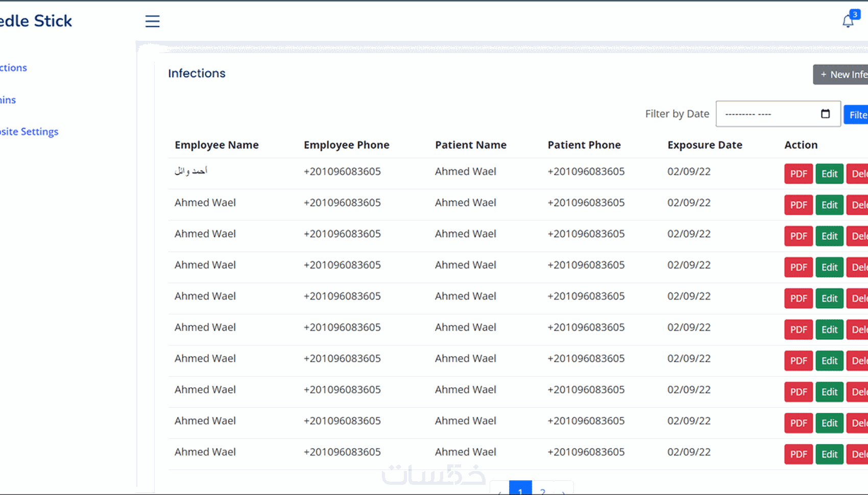Open the calendar picker icon in the date filter
Viewport: 868px width, 495px height.
(x=825, y=113)
